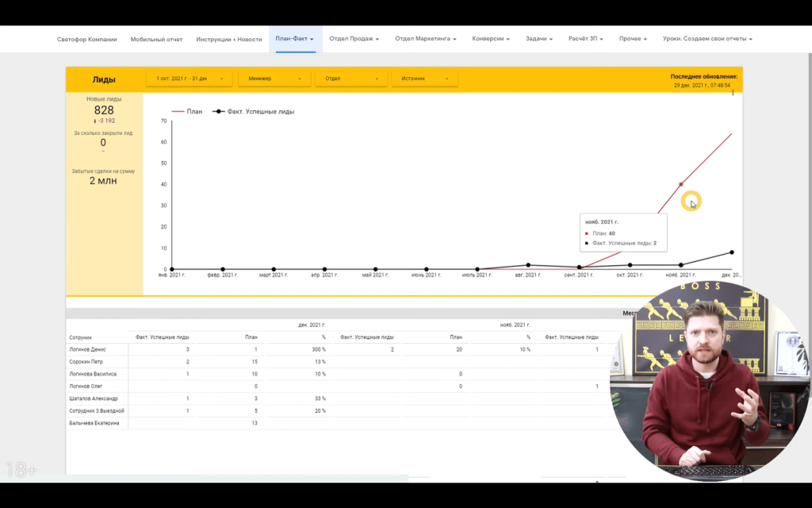Open Инструкции + Новости page
Screen dimensions: 812x508
229,40
